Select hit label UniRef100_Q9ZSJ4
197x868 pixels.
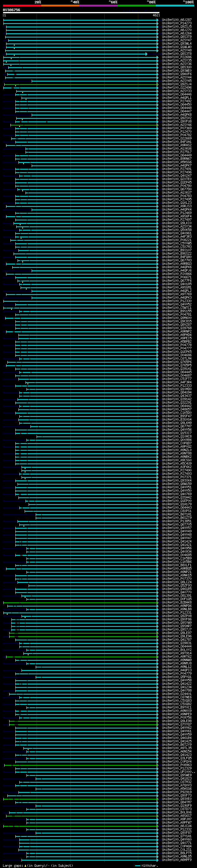177,84
